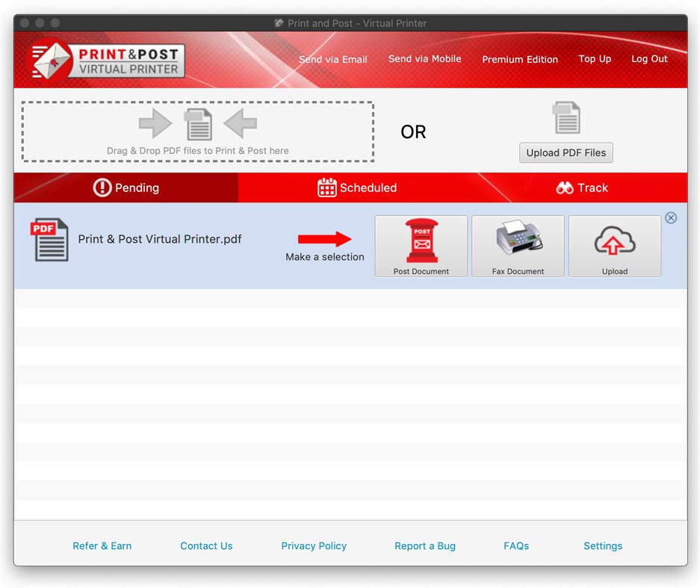Select the Pending tab
Screen dimensions: 700x588
[126, 188]
